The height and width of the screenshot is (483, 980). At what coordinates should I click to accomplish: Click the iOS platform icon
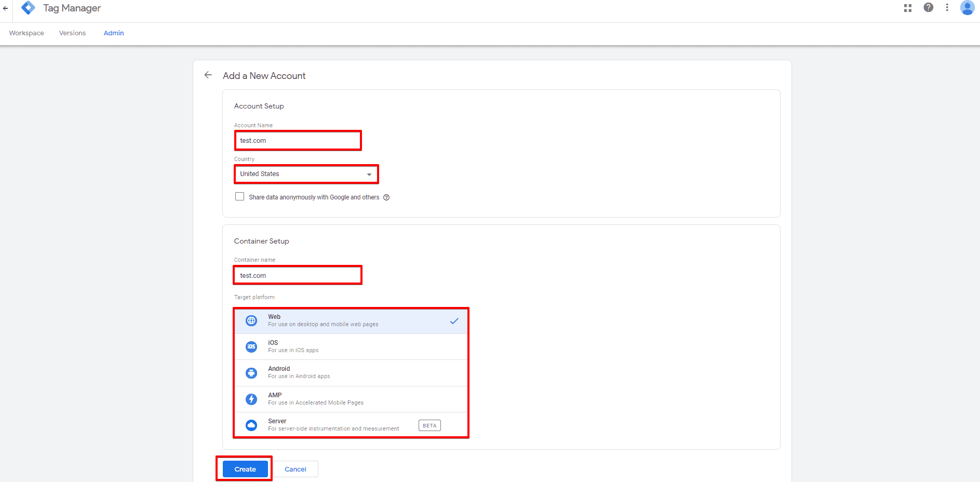pos(251,346)
